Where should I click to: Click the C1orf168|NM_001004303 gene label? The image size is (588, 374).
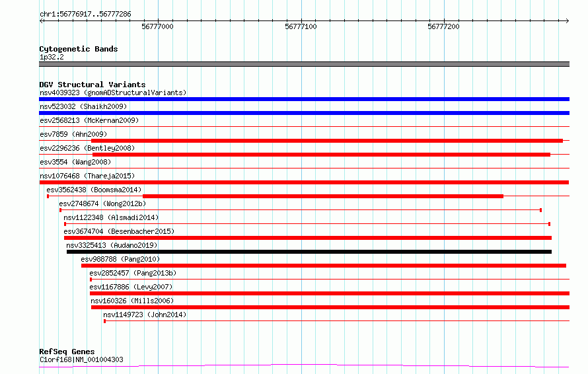pyautogui.click(x=81, y=359)
